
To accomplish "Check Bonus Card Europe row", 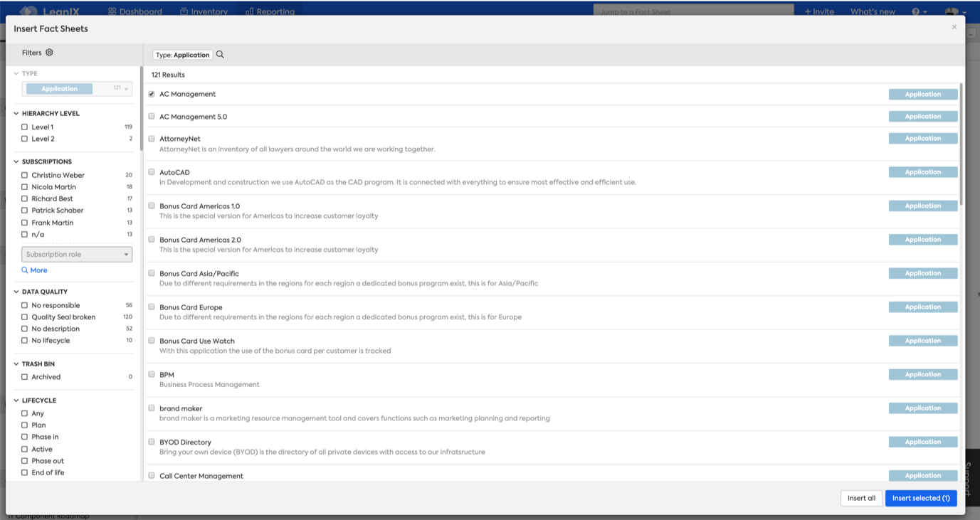I will pos(152,307).
